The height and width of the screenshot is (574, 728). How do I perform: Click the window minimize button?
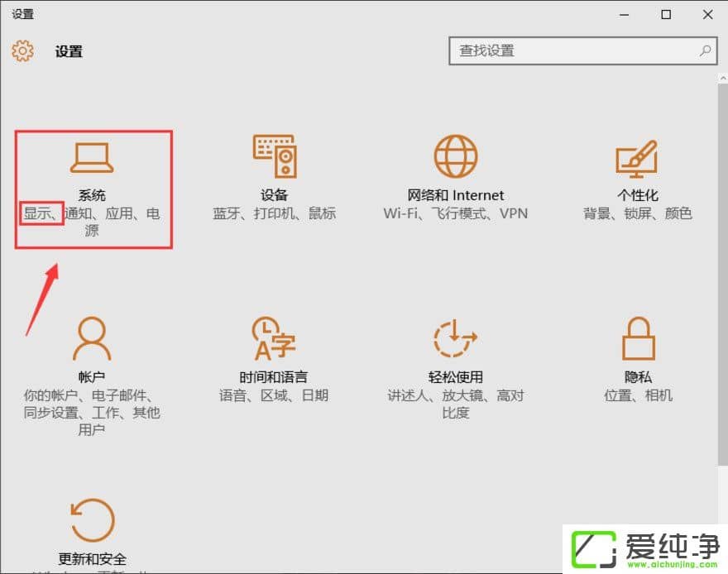(x=623, y=14)
